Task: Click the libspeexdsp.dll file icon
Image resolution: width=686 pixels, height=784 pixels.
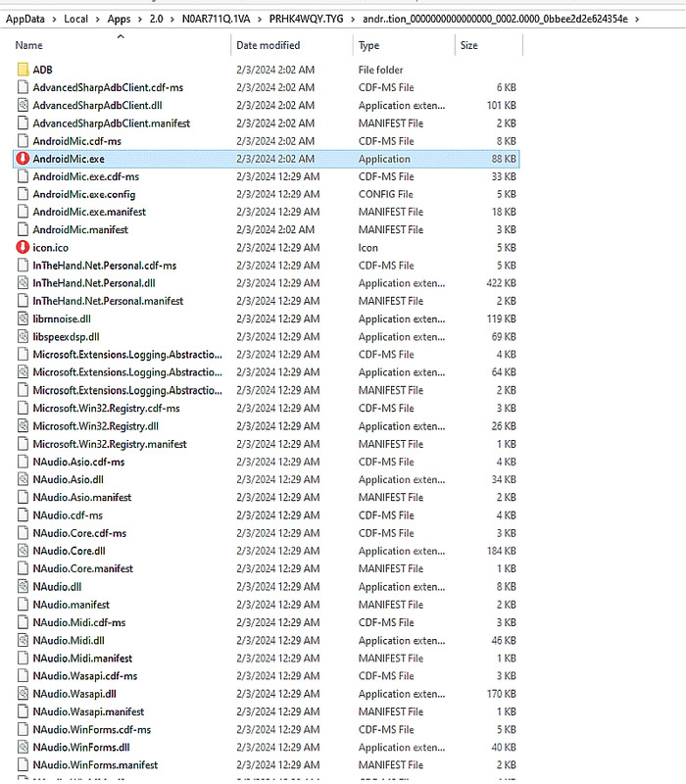Action: coord(23,336)
